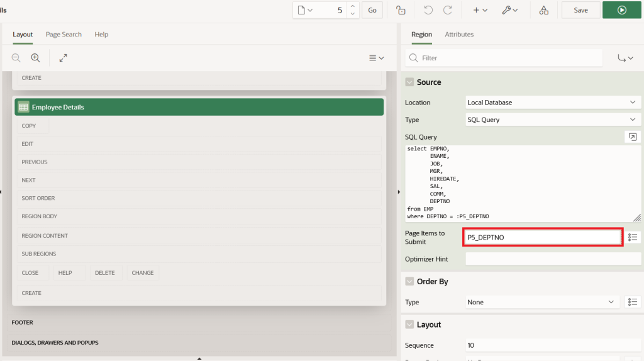Select the REGION BODY slot
The width and height of the screenshot is (644, 361).
[199, 216]
